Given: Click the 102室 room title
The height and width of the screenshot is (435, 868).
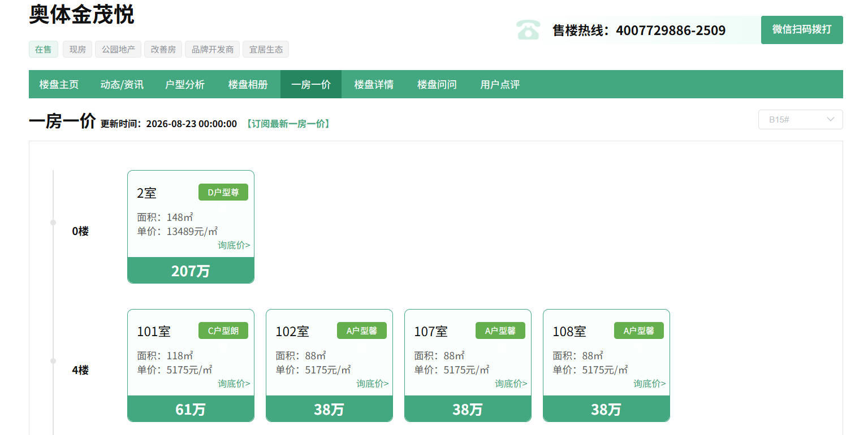Looking at the screenshot, I should click(x=292, y=332).
